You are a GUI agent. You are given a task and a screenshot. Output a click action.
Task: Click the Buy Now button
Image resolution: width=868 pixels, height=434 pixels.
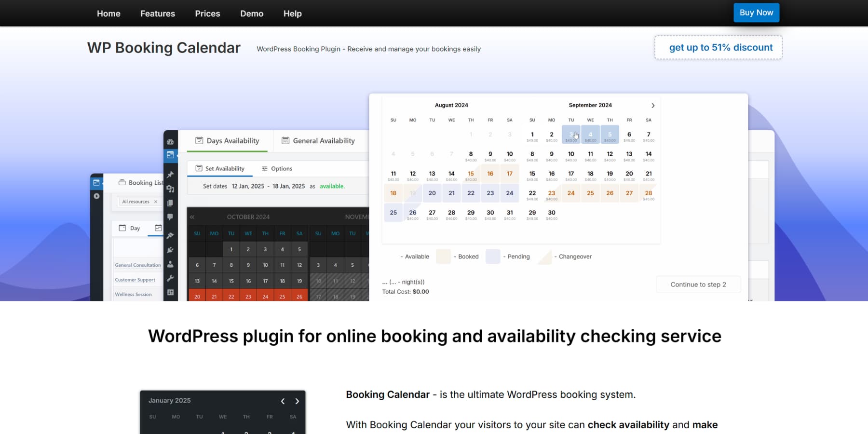(756, 13)
